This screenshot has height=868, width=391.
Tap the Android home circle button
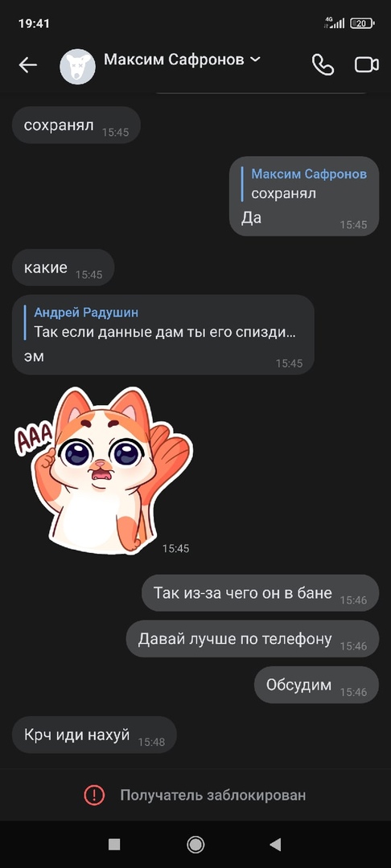click(x=195, y=844)
